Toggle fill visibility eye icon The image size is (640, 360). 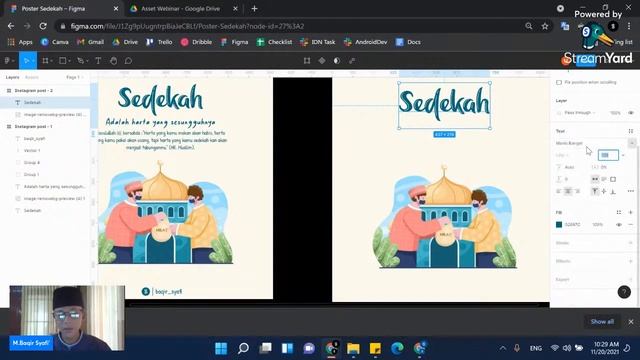619,224
